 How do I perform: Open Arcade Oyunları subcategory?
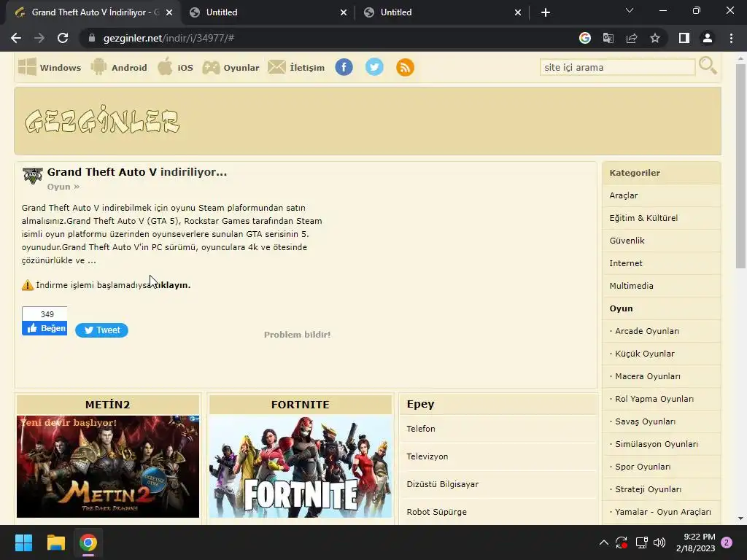(x=661, y=331)
